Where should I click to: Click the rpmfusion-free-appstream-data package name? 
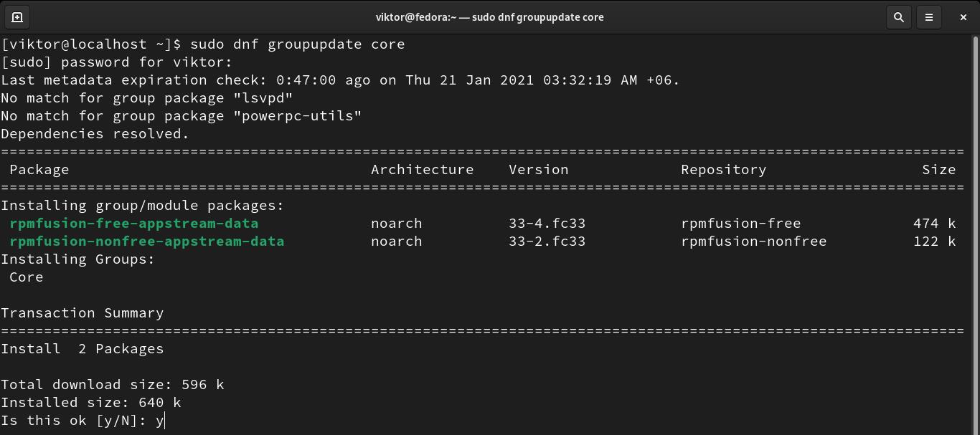[x=133, y=224]
